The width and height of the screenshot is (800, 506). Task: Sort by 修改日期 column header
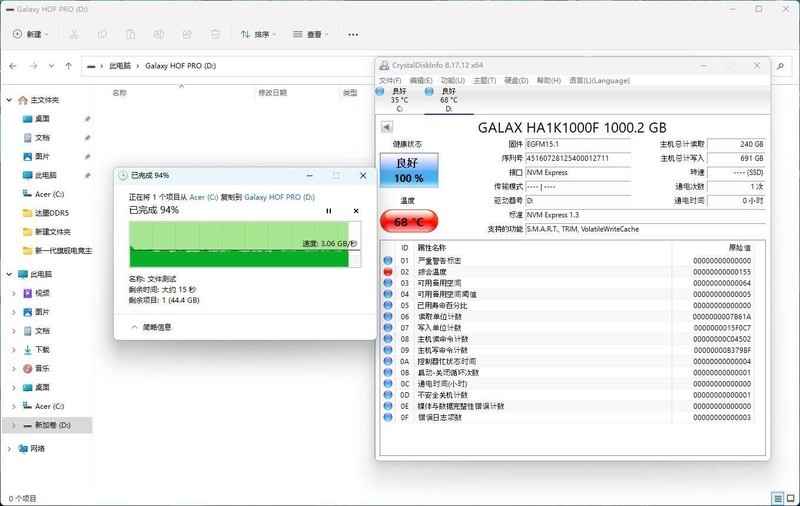tap(272, 93)
